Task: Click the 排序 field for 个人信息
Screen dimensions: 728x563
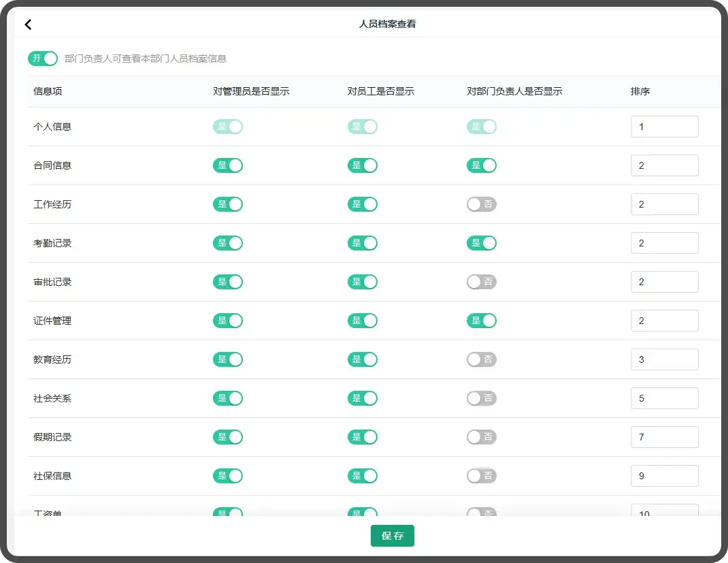Action: pyautogui.click(x=664, y=127)
